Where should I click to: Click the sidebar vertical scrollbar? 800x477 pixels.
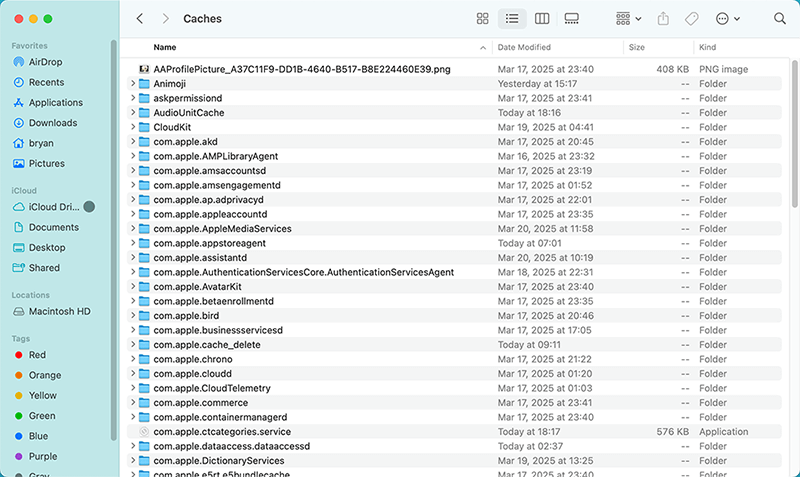click(114, 240)
